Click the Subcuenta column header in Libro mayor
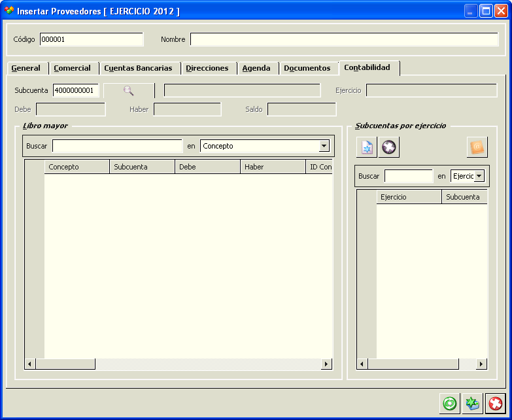Viewport: 512px width, 420px height. coord(142,167)
